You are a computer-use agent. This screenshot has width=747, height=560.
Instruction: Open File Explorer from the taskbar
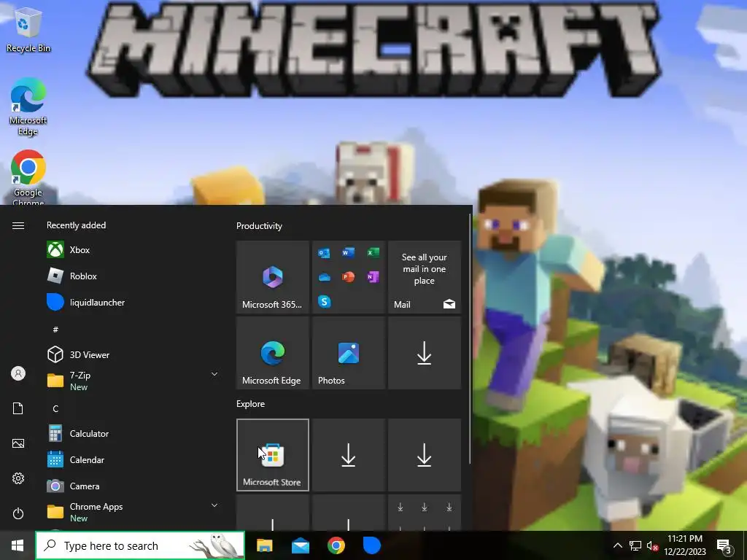(x=264, y=545)
